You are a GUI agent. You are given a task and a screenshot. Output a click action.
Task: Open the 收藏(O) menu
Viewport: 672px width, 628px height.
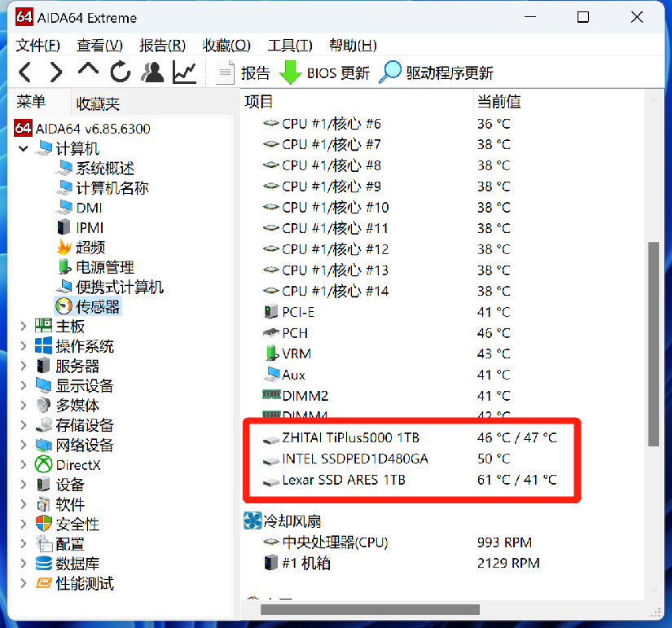226,46
